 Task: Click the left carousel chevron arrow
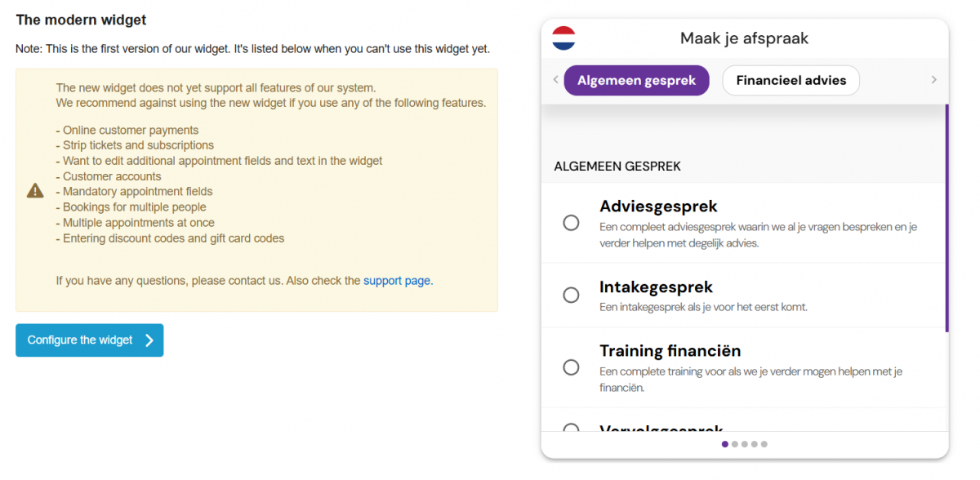coord(555,80)
